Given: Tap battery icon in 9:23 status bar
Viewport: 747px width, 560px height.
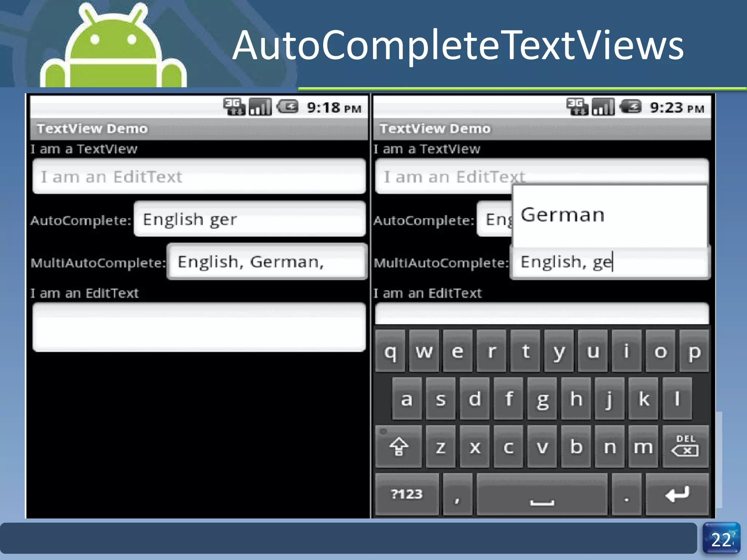Looking at the screenshot, I should pyautogui.click(x=631, y=107).
